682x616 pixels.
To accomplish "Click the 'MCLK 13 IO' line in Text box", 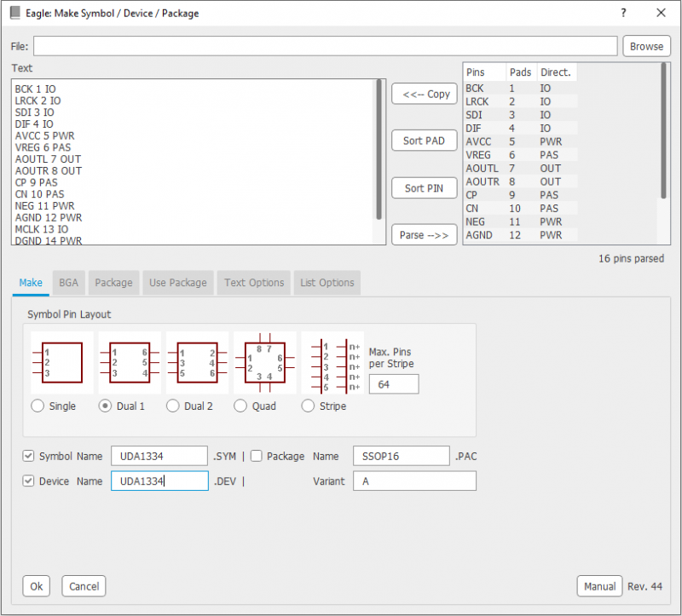I will [41, 229].
